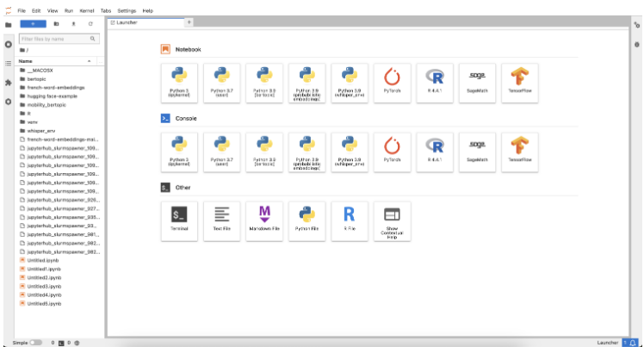Screen dimensions: 644x347
Task: Click the upload files icon
Action: pos(73,24)
